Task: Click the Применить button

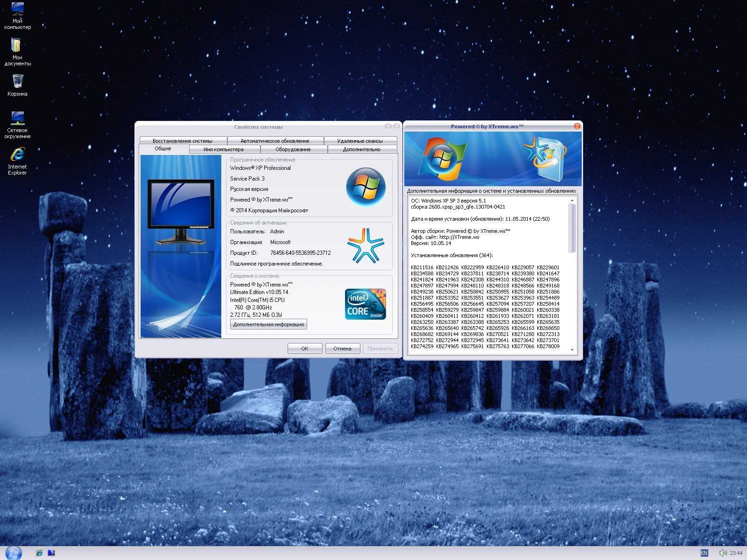Action: click(380, 349)
